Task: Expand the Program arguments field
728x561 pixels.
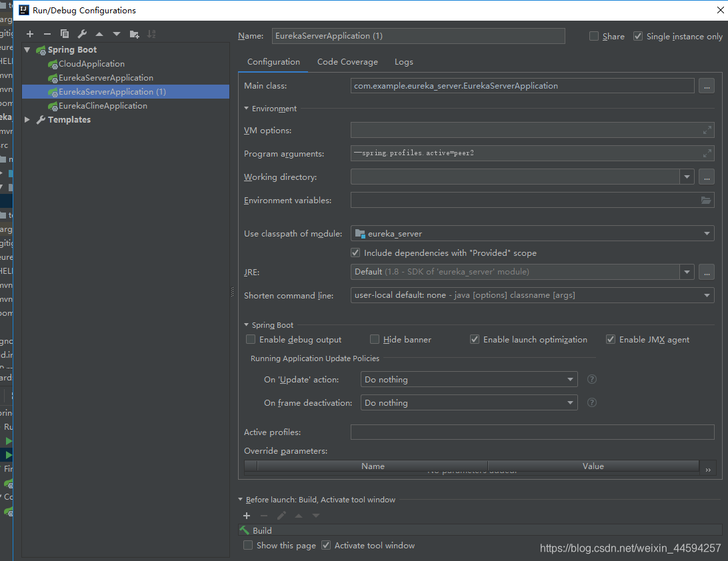Action: (x=707, y=153)
